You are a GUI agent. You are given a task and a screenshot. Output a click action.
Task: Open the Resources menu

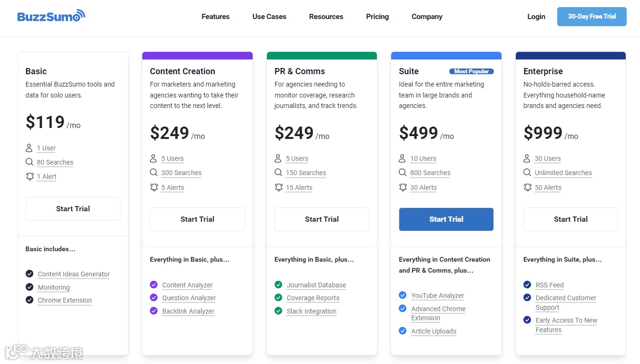coord(326,17)
